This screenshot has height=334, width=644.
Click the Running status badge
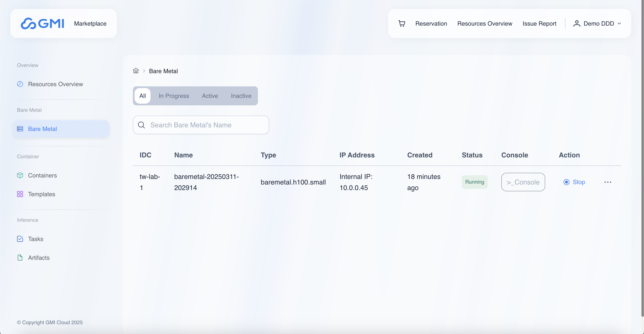[474, 182]
